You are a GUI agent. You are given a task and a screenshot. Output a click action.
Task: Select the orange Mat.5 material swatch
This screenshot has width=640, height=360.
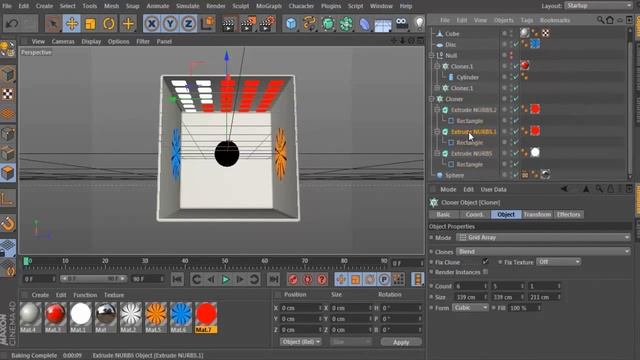point(156,317)
